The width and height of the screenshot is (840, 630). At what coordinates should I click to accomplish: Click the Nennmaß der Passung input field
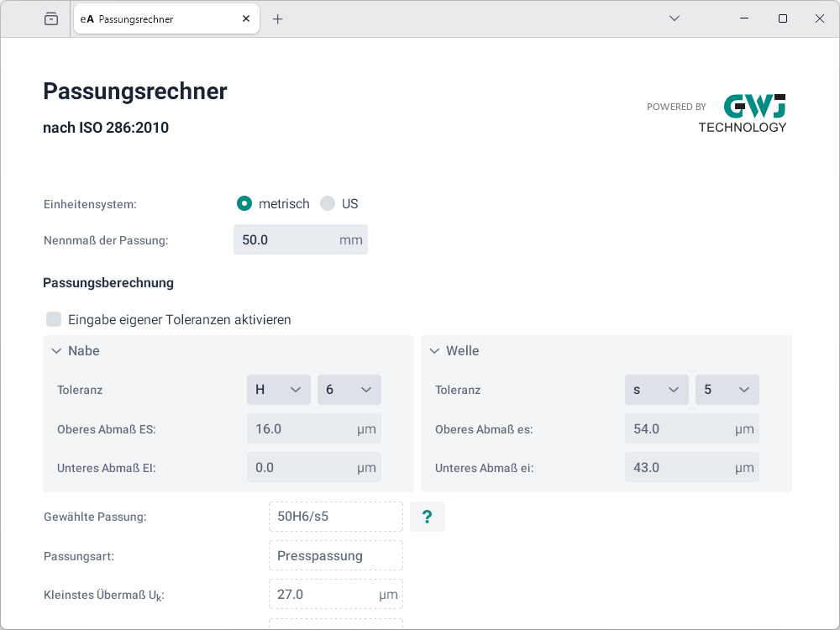(x=286, y=239)
